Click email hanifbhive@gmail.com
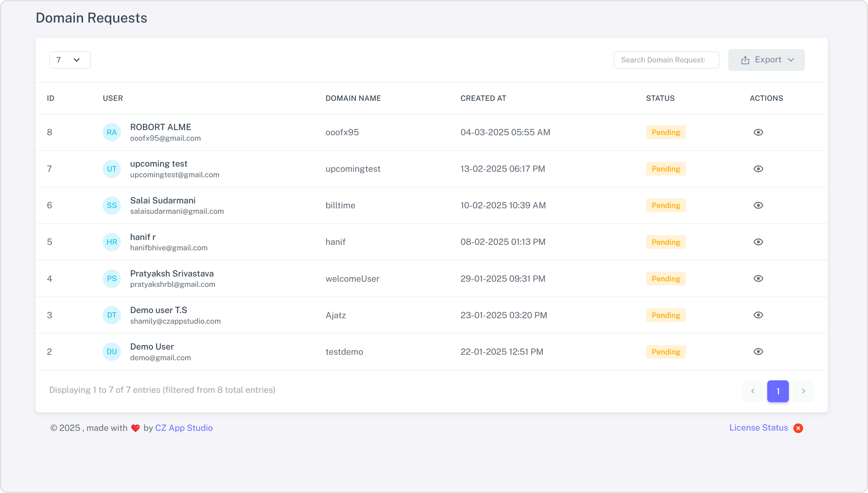Viewport: 868px width, 493px height. tap(169, 248)
